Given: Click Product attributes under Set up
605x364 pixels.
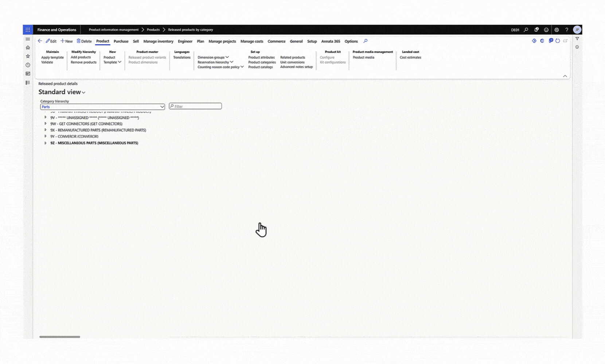Looking at the screenshot, I should (261, 58).
